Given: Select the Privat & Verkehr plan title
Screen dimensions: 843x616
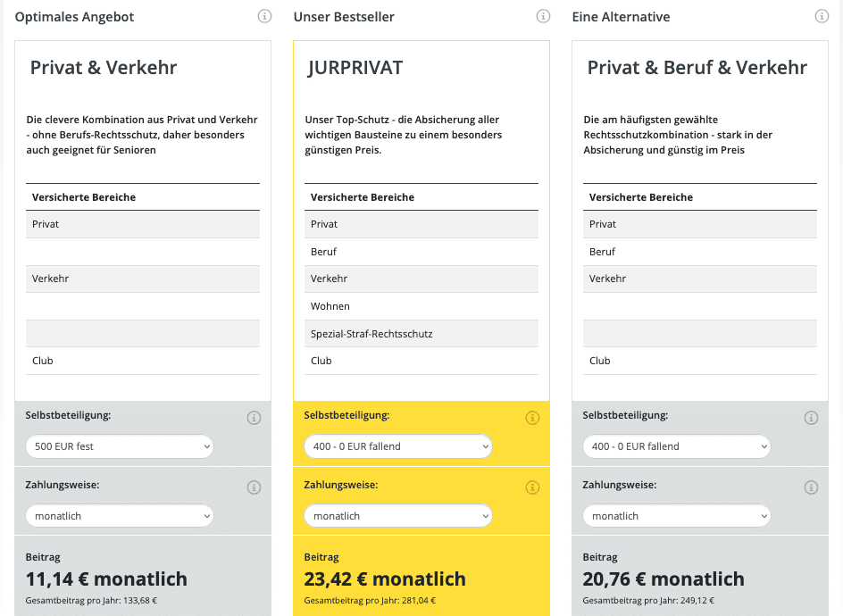Looking at the screenshot, I should (x=104, y=68).
